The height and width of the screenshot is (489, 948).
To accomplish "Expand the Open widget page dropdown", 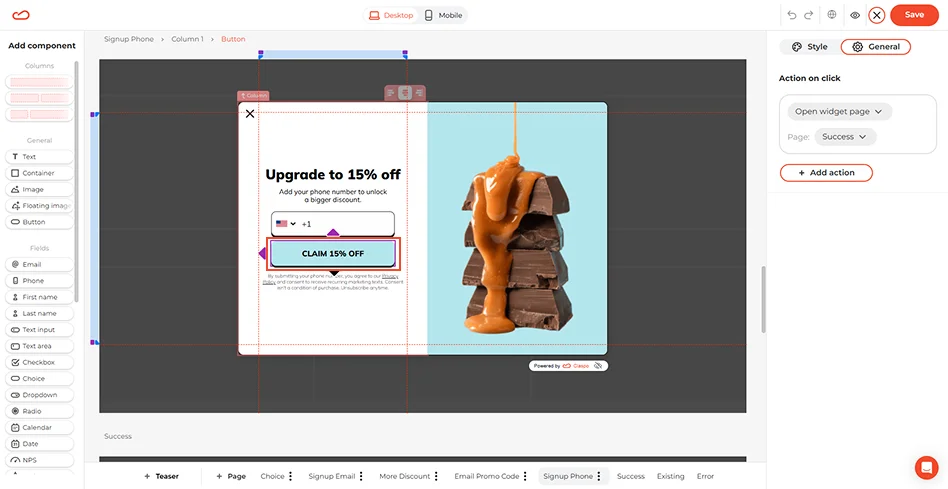I will [840, 112].
